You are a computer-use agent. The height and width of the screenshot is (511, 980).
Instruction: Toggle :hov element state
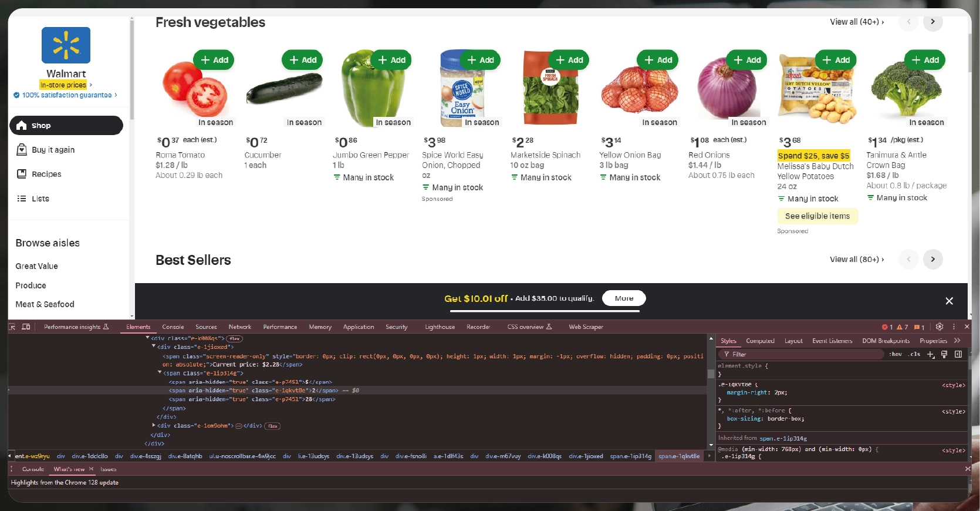click(895, 354)
